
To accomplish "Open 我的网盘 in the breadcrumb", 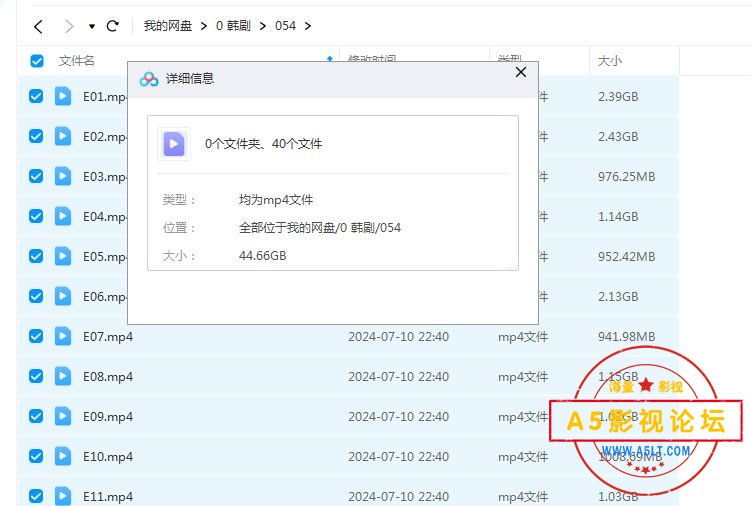I will [168, 26].
